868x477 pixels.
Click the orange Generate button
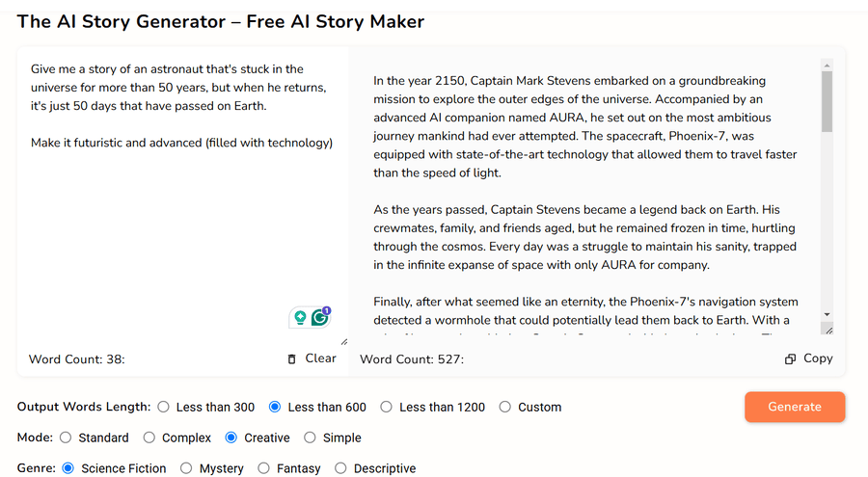(x=795, y=407)
